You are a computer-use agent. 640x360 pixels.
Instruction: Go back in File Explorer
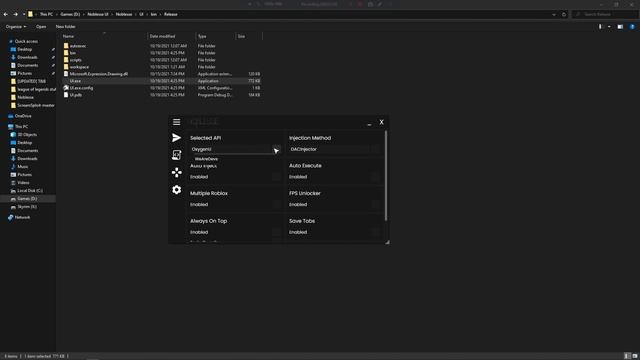point(6,14)
